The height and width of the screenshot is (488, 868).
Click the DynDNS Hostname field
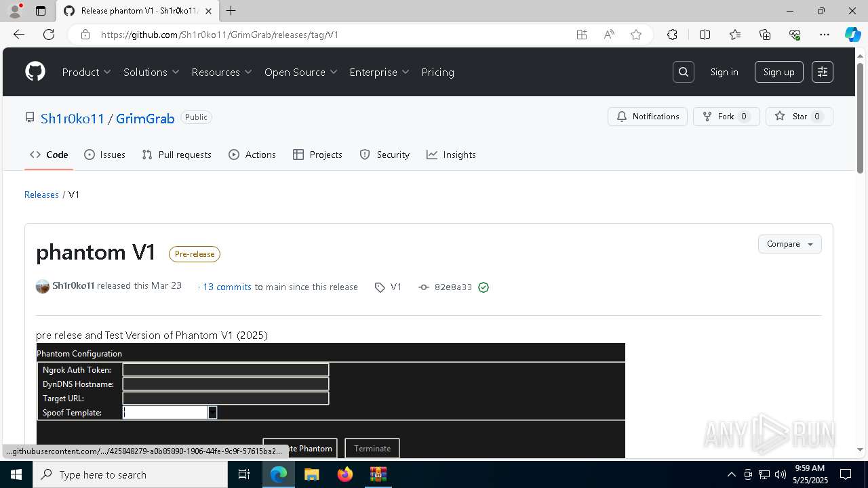click(x=226, y=384)
